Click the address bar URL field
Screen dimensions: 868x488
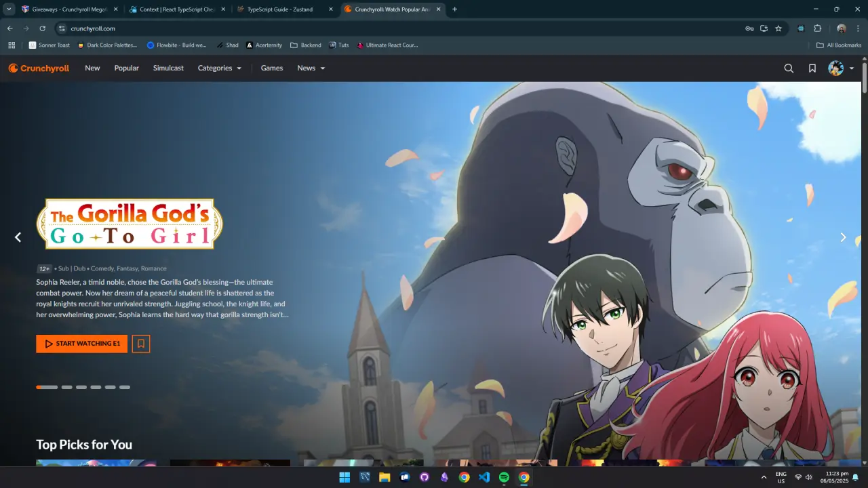pyautogui.click(x=400, y=28)
